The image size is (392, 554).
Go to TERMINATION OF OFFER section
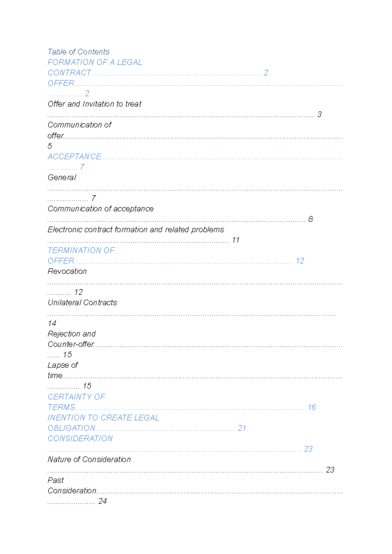[x=81, y=251]
